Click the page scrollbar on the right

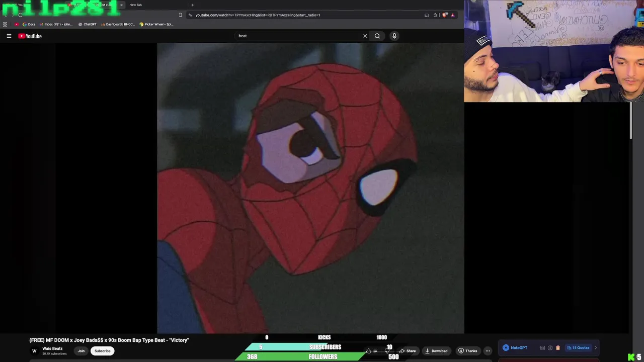point(631,121)
